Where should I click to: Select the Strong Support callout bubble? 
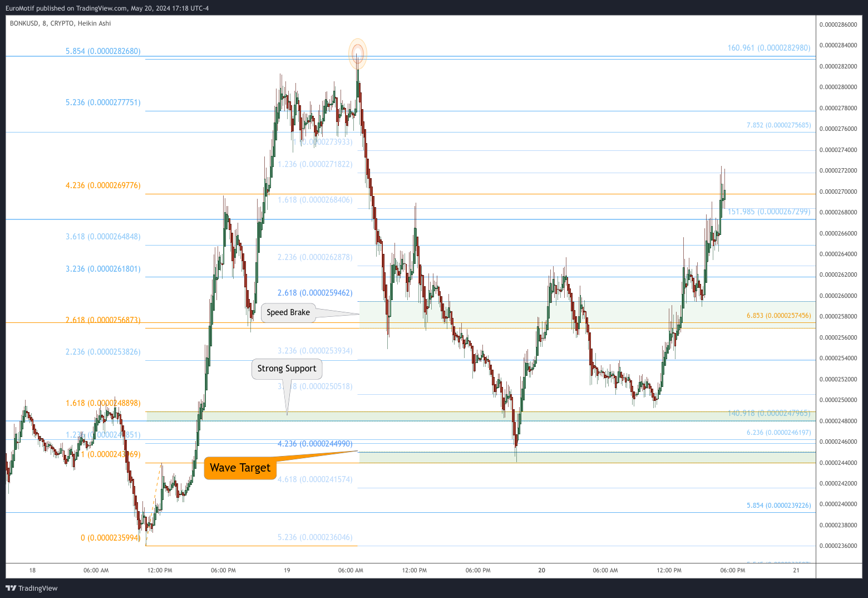(x=287, y=369)
